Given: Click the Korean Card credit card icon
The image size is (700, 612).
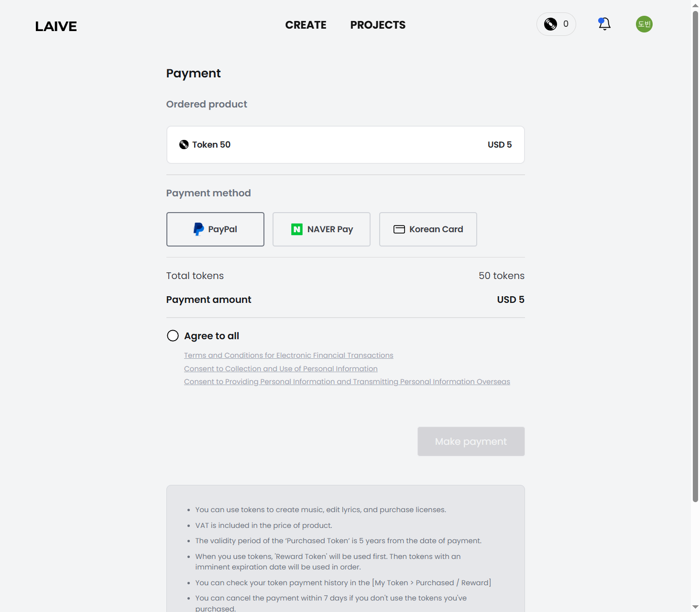Looking at the screenshot, I should click(x=399, y=229).
